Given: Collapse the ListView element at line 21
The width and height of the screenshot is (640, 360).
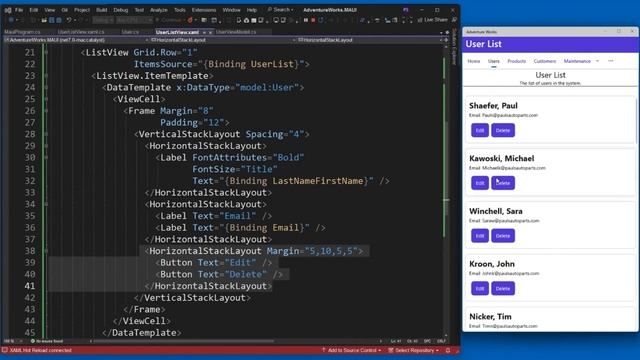Looking at the screenshot, I should click(46, 53).
